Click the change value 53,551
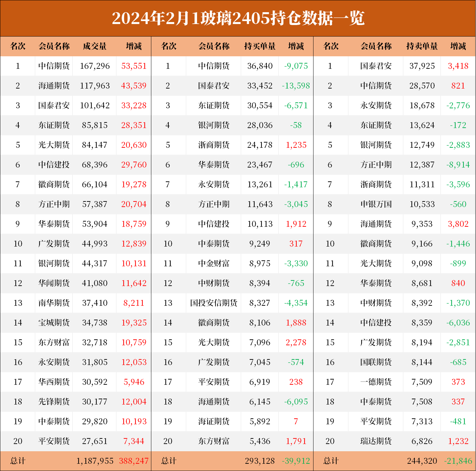 coord(134,66)
